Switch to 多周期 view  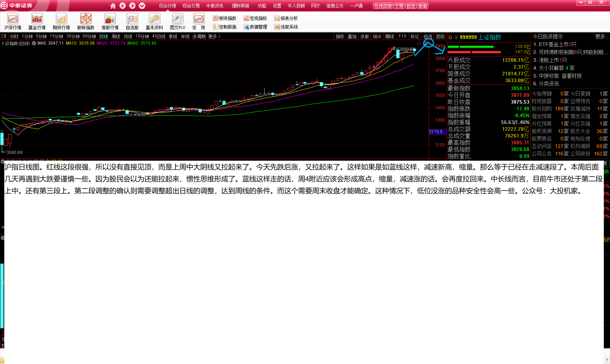click(199, 36)
